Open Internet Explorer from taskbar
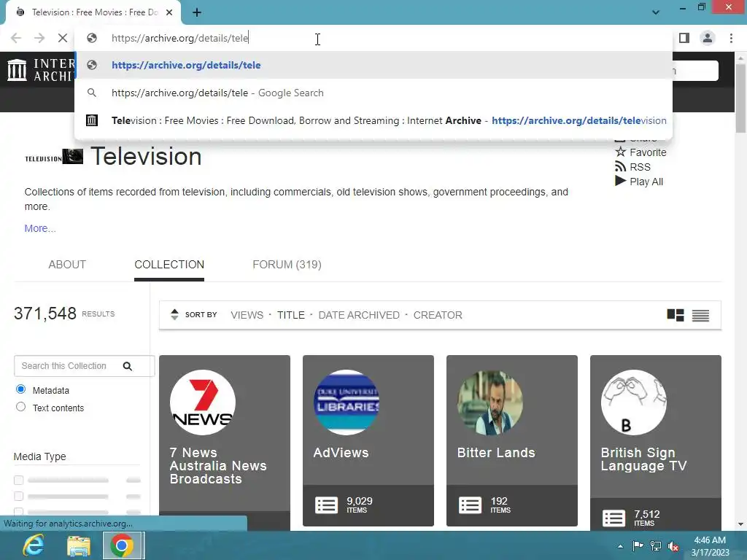747x560 pixels. [34, 545]
